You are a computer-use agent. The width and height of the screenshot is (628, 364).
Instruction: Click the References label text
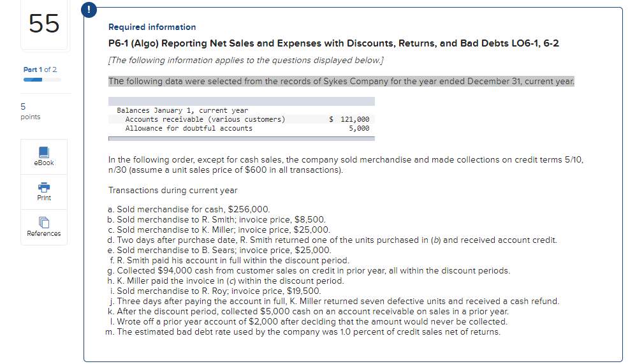click(43, 233)
